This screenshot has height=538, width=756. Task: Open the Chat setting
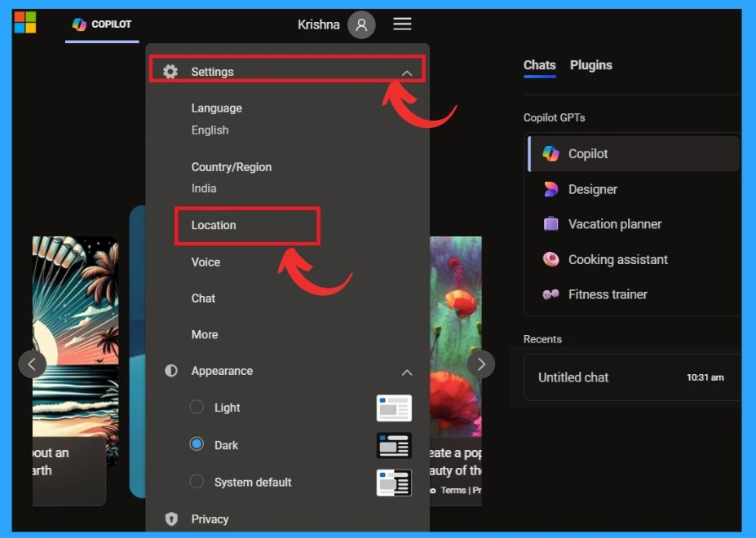coord(203,298)
